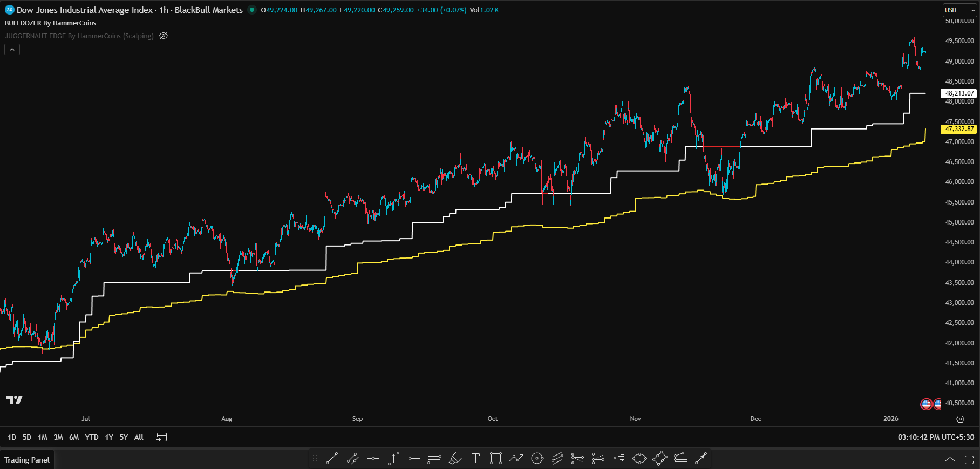Open the Trading Panel tab
The height and width of the screenshot is (469, 980).
(27, 460)
